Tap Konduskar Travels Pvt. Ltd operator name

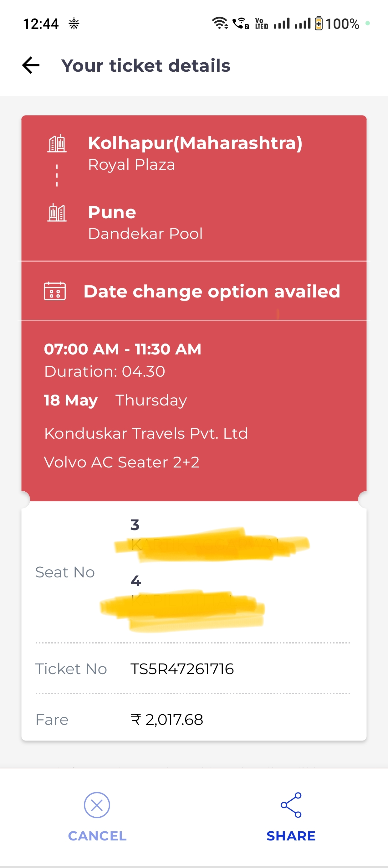pos(146,433)
